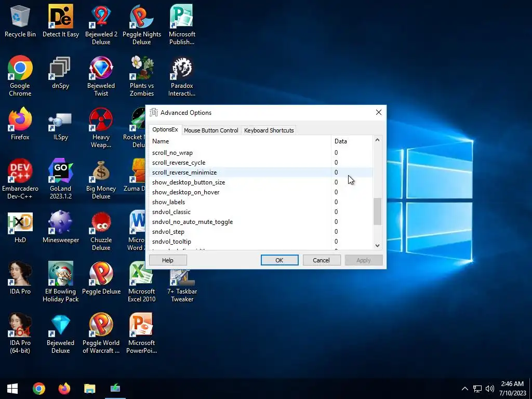Select the Firefox desktop icon
Screen dimensions: 532x399
20,124
